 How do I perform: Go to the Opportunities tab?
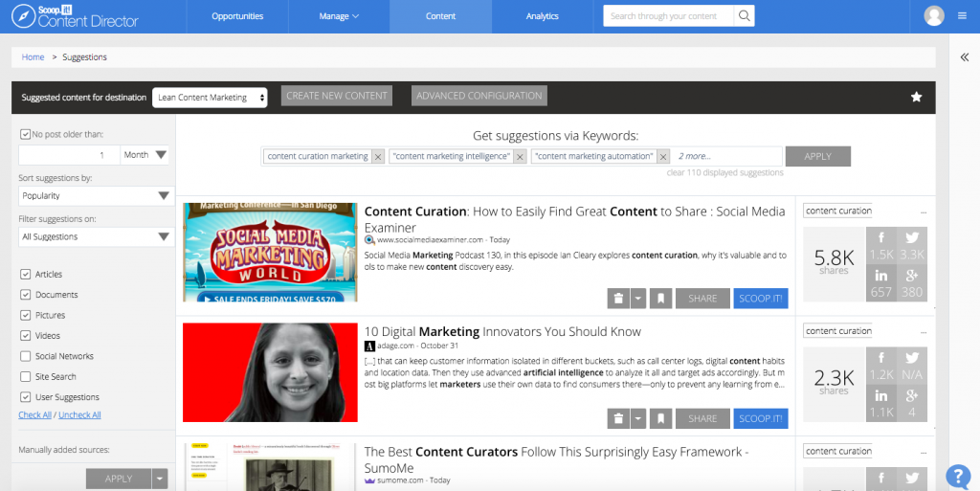[x=237, y=16]
